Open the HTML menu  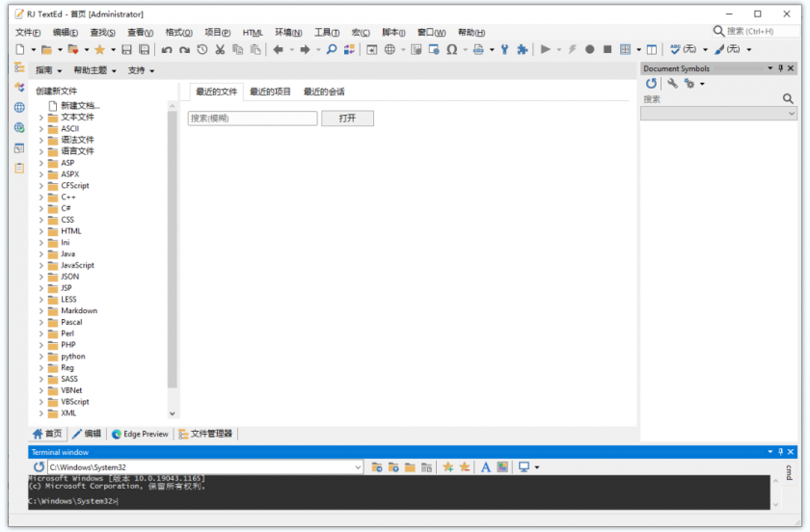pos(253,32)
